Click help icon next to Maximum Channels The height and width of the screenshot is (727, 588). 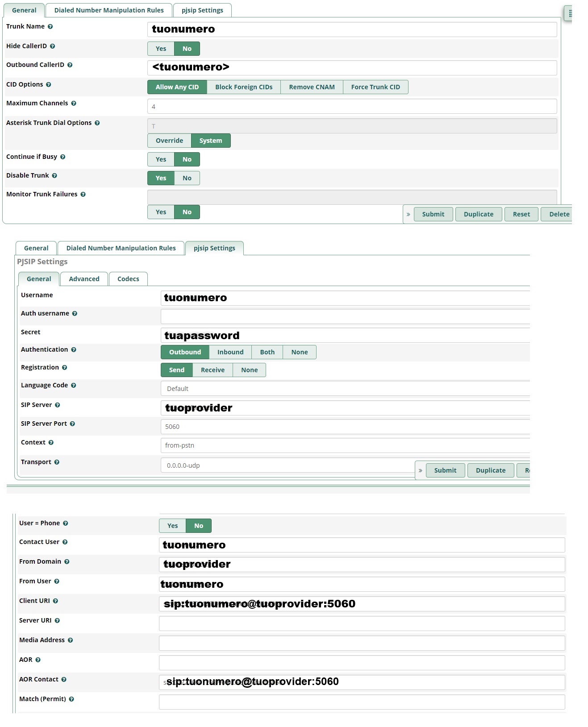(74, 104)
